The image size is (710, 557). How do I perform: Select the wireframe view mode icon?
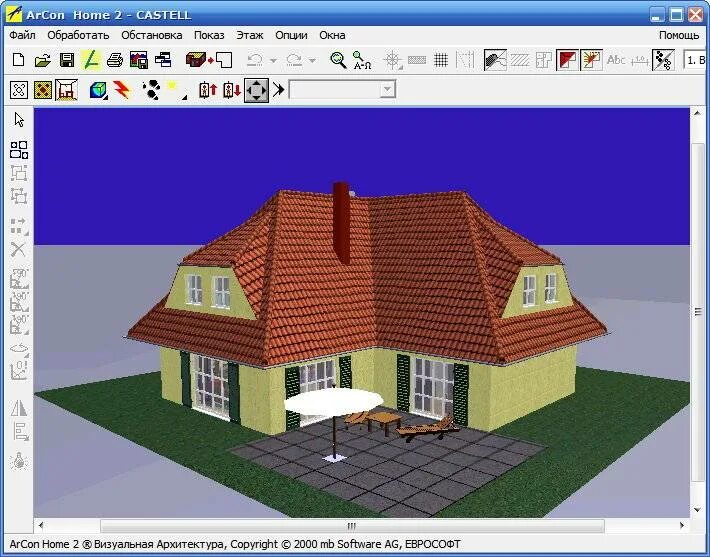point(19,90)
